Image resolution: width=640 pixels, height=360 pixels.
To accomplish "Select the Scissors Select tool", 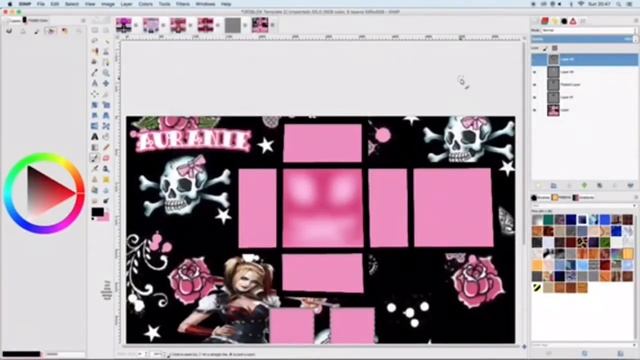I will [x=106, y=51].
